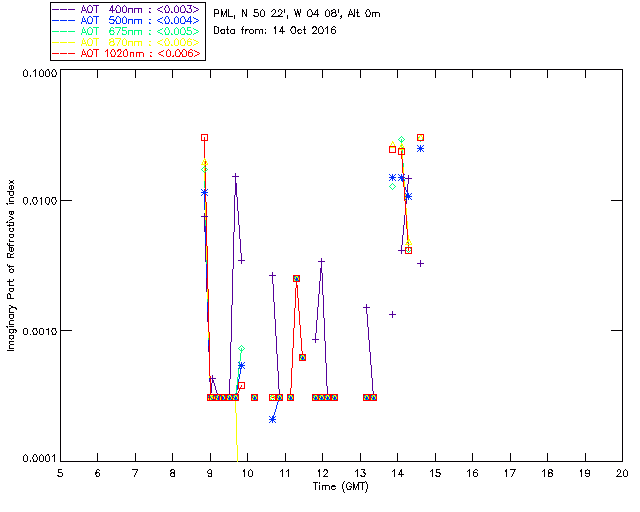Image resolution: width=640 pixels, height=512 pixels.
Task: Select the x-axis tick label "20"
Action: point(622,473)
